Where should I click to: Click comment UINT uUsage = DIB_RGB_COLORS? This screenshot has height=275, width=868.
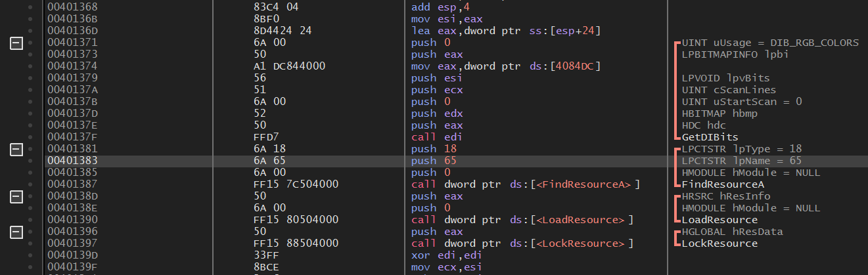click(x=770, y=43)
